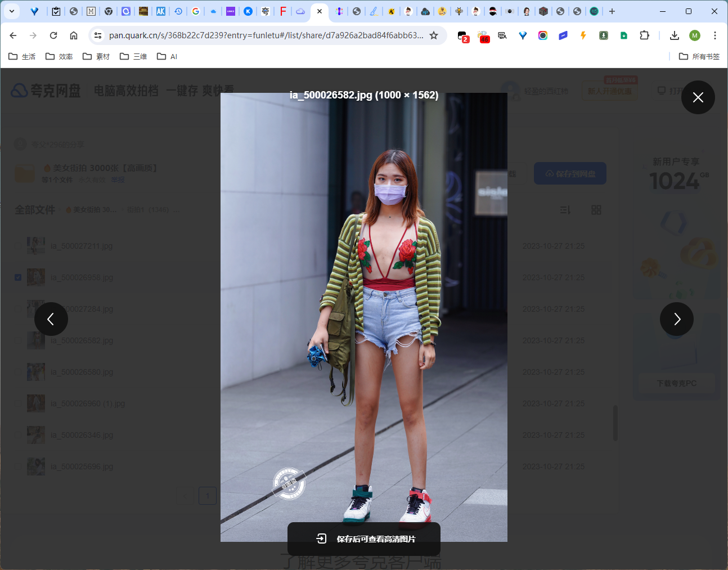Open the AI bookmark folder

[x=167, y=56]
